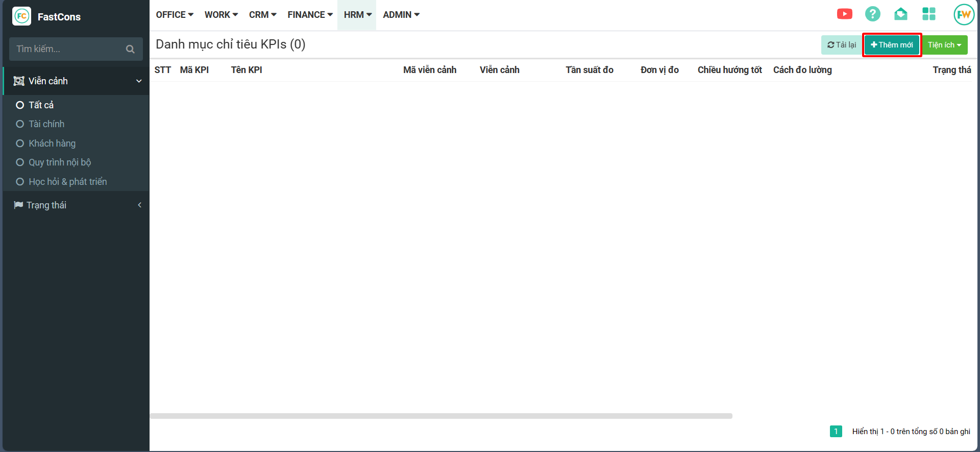Reload the list with Tải lại
Image resolution: width=980 pixels, height=452 pixels.
[x=841, y=45]
